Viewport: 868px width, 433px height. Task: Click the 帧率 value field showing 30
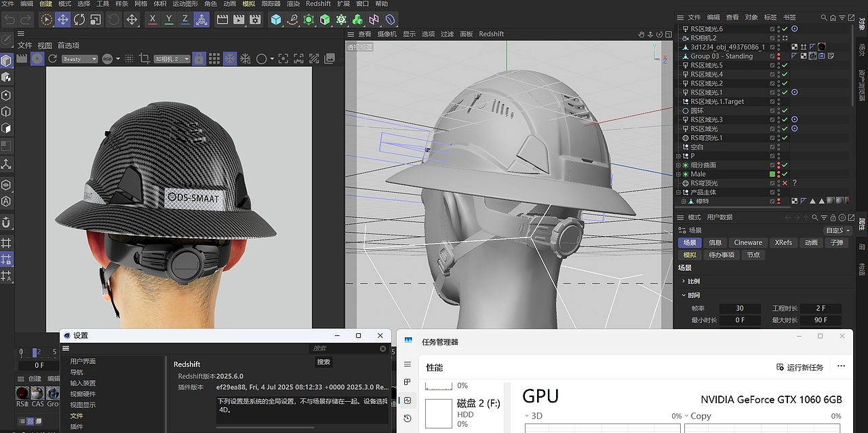739,308
